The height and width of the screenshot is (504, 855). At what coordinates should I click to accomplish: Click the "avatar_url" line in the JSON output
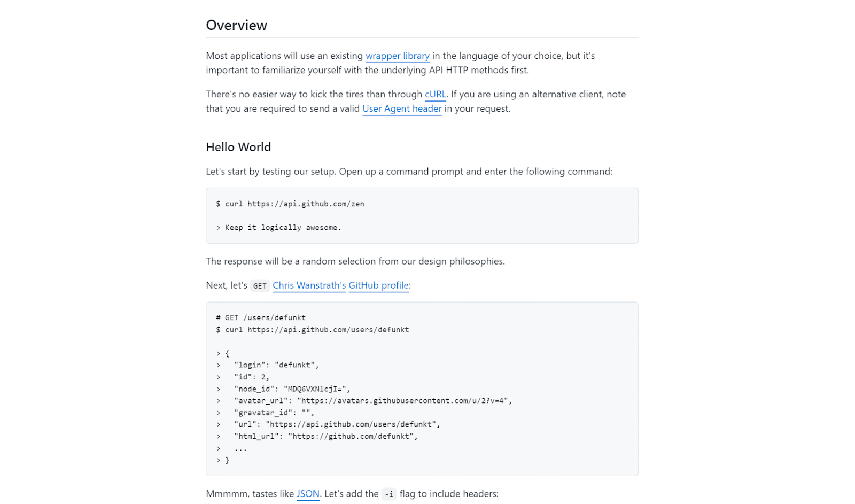point(372,401)
